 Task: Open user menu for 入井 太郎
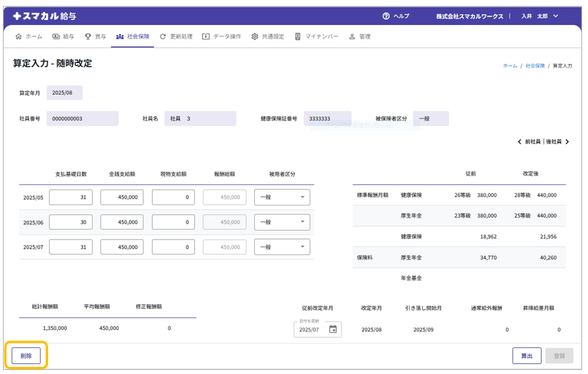[540, 16]
